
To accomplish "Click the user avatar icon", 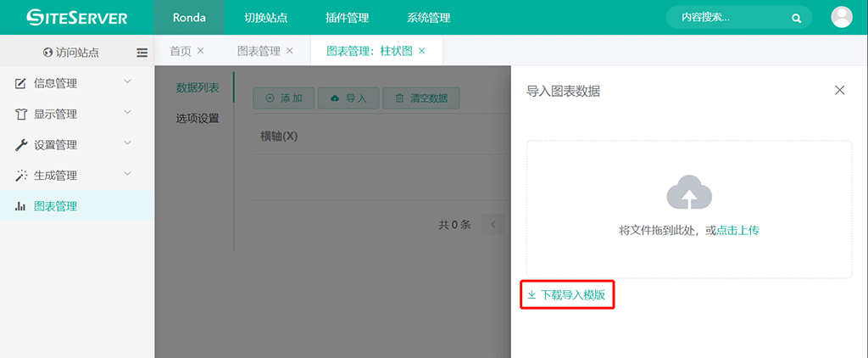I will click(x=842, y=17).
